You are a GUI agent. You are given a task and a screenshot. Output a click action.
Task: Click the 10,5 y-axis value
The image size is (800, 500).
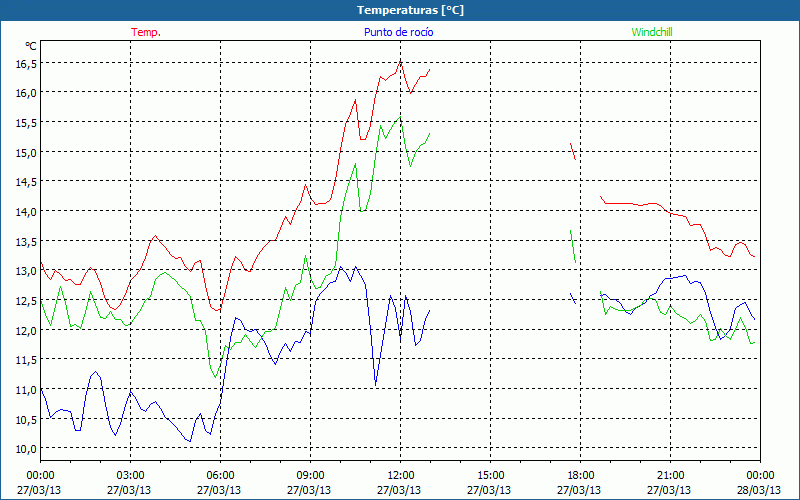(27, 419)
